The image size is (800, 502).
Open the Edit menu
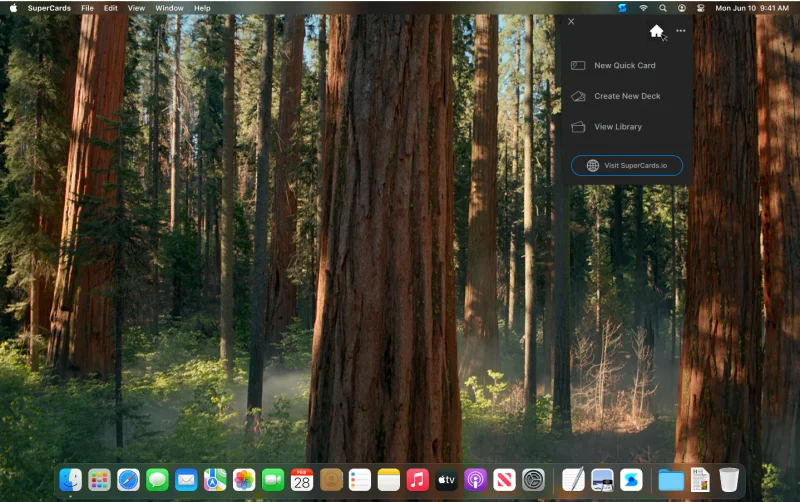pyautogui.click(x=111, y=8)
